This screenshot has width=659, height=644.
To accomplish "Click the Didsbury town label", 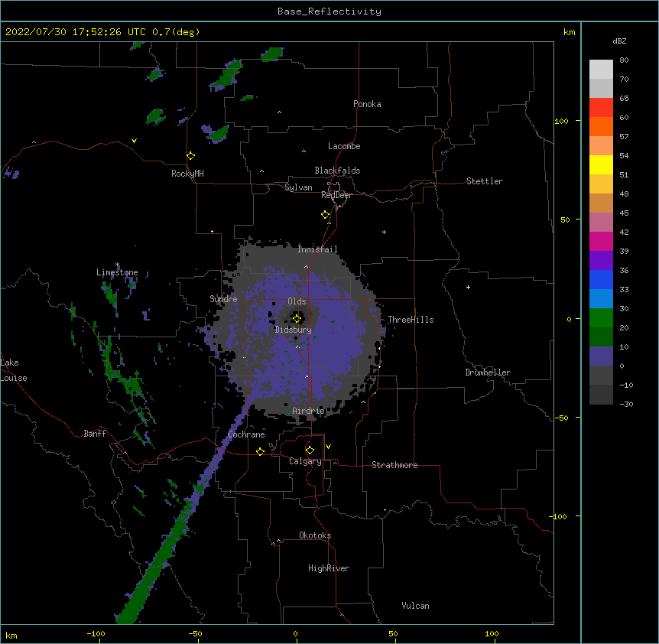I will pyautogui.click(x=294, y=330).
